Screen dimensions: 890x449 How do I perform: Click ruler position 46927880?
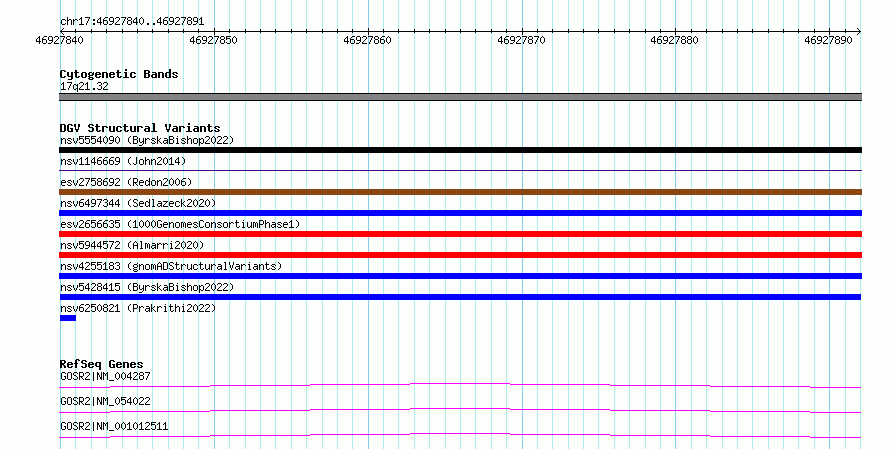pyautogui.click(x=674, y=40)
